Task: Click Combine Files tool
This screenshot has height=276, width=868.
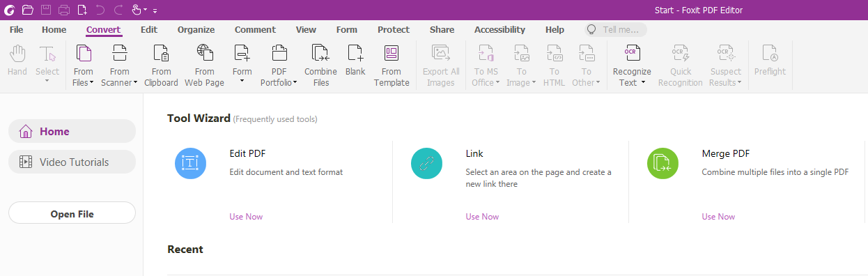Action: click(320, 66)
